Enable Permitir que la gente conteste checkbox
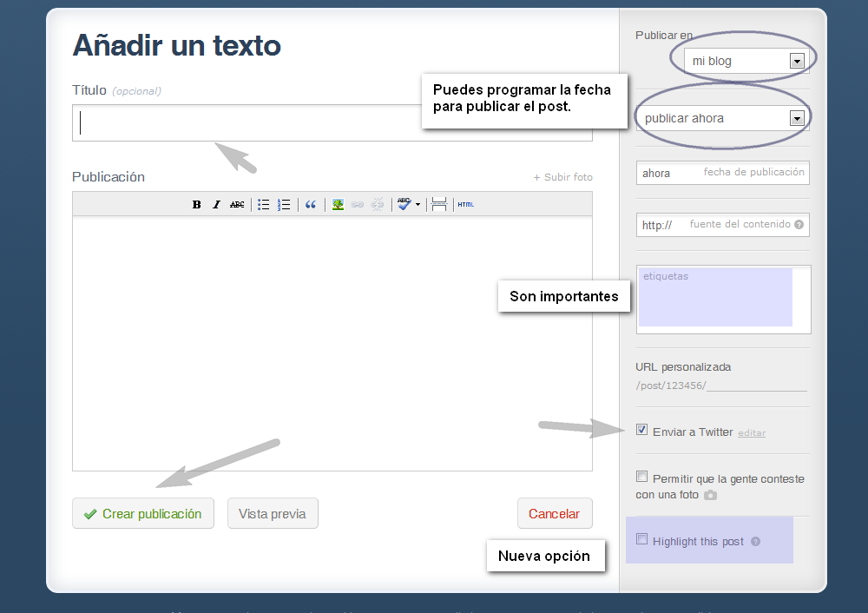 pos(641,477)
